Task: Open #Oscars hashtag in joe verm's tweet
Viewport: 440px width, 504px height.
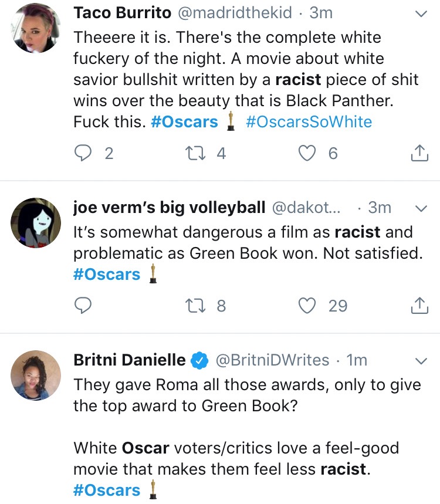Action: (107, 274)
